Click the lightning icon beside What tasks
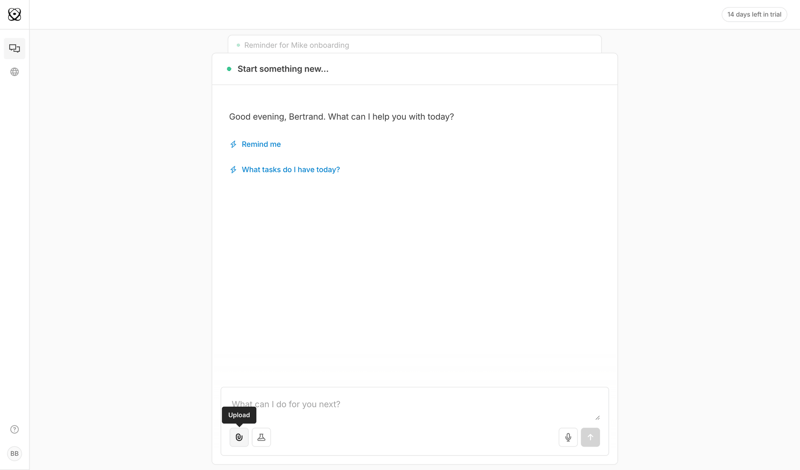 pos(233,170)
